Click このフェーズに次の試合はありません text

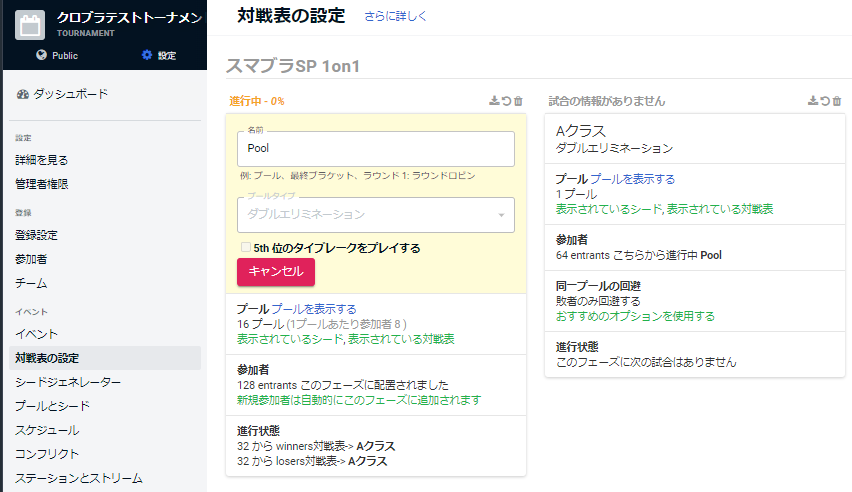coord(646,362)
